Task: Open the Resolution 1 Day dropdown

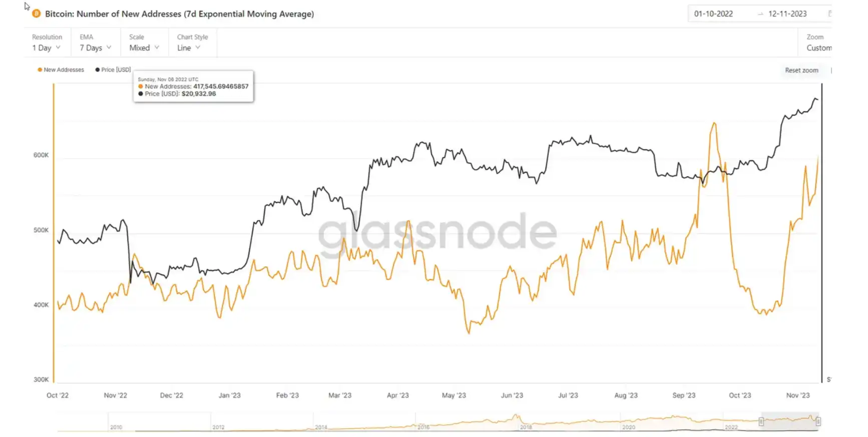Action: click(x=46, y=48)
